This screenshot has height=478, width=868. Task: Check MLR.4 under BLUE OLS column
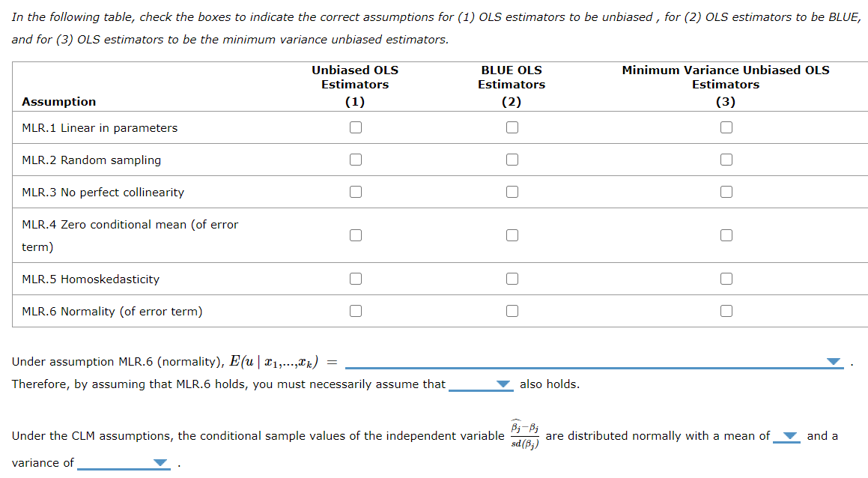coord(512,235)
